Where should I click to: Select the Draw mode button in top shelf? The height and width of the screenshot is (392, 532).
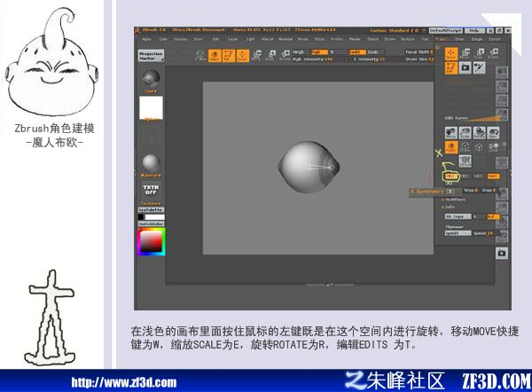click(242, 56)
